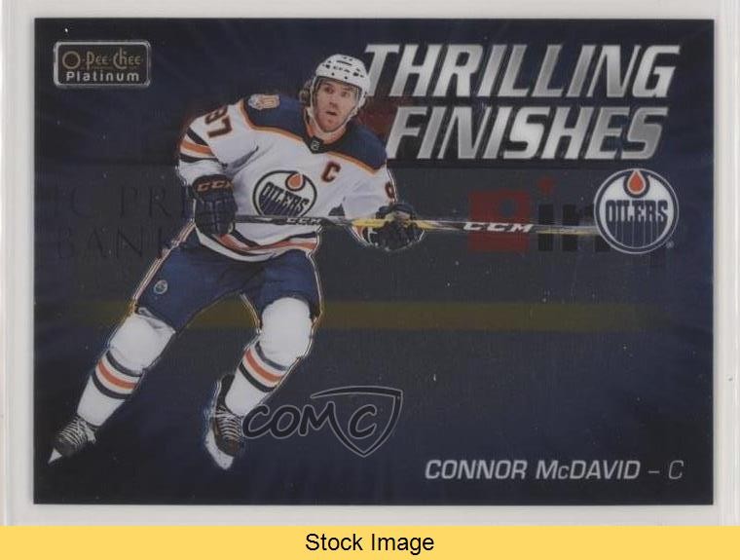Click the CCM logo on the left glove

[x=212, y=185]
